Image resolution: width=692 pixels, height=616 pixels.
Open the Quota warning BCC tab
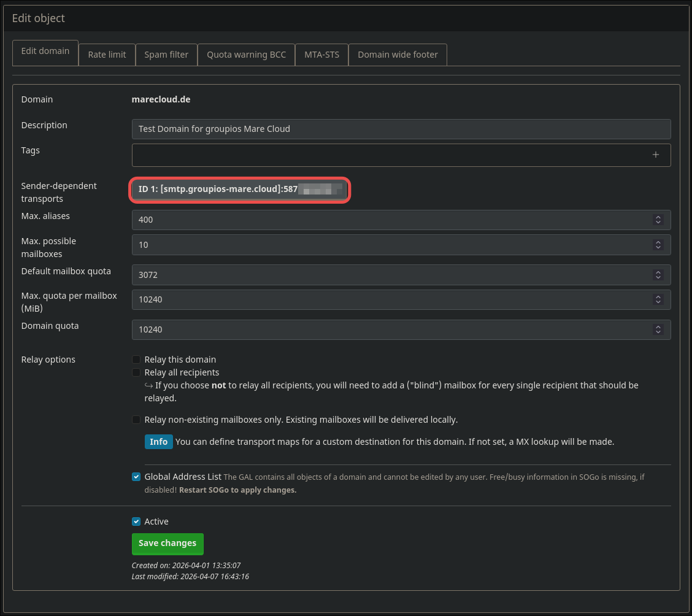pos(245,54)
